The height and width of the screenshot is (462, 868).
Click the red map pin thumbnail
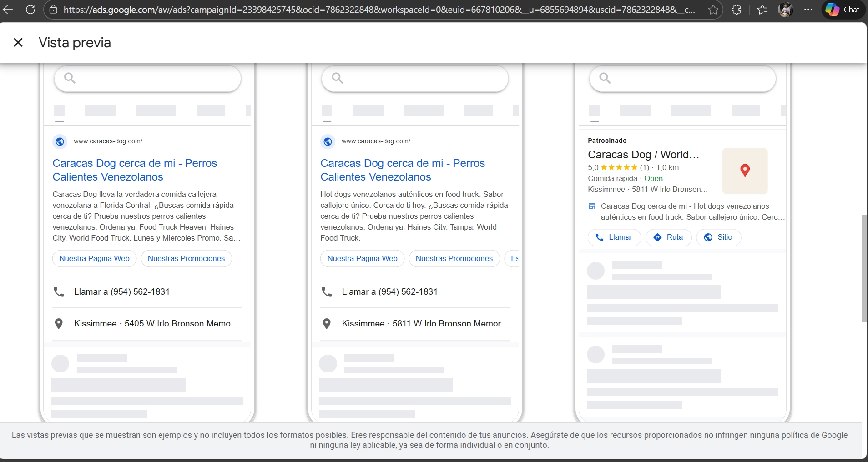(x=744, y=171)
